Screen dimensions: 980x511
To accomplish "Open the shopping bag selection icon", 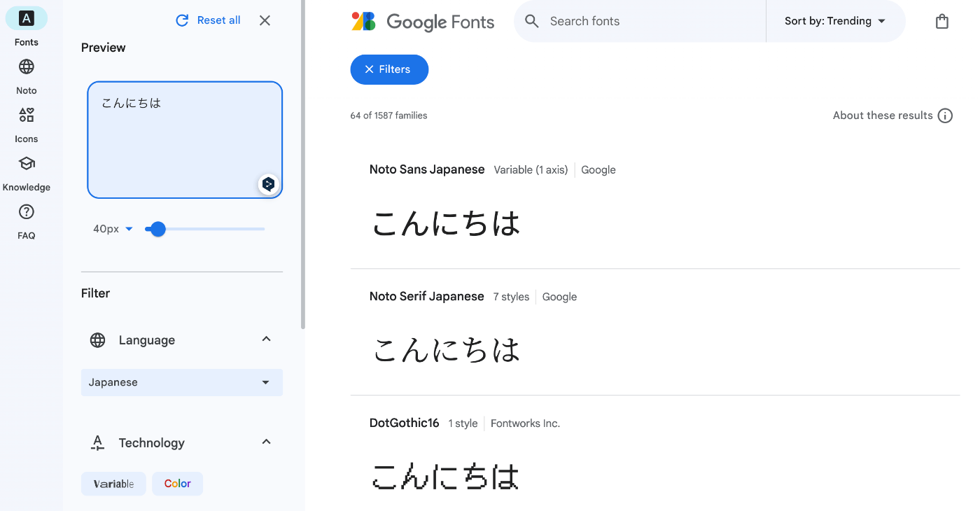I will point(942,22).
